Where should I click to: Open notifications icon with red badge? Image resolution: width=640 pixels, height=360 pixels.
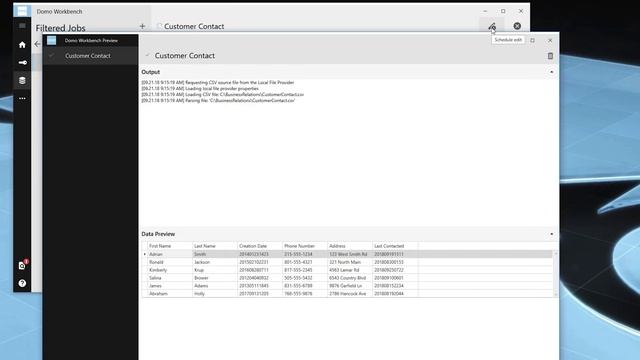pyautogui.click(x=23, y=265)
